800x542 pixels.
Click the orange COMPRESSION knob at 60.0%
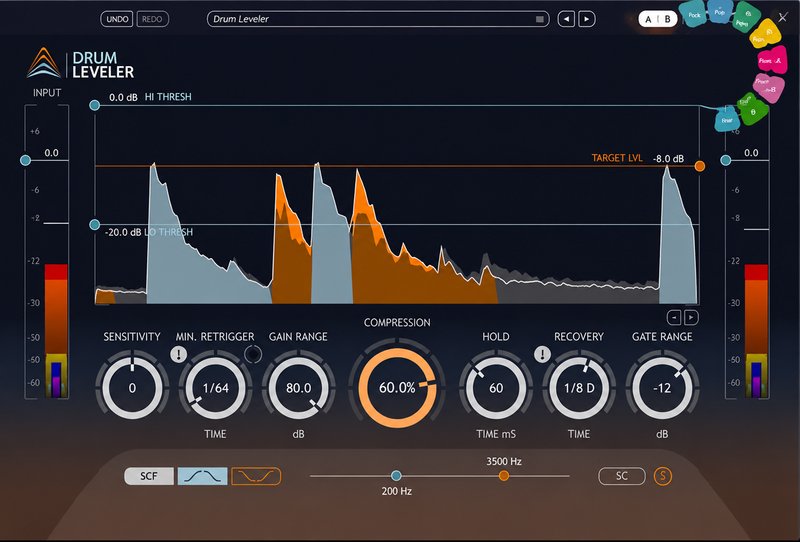(x=397, y=388)
